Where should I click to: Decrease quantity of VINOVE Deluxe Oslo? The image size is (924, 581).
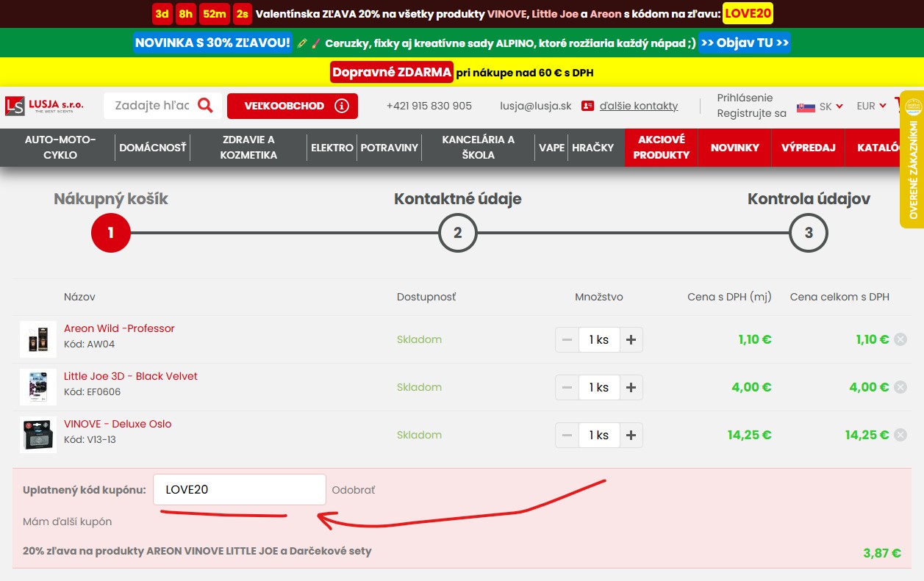(566, 435)
